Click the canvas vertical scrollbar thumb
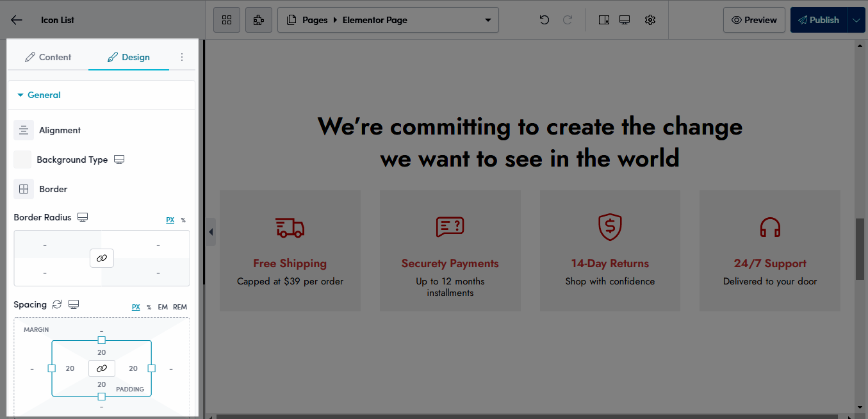The width and height of the screenshot is (868, 419). coord(860,249)
